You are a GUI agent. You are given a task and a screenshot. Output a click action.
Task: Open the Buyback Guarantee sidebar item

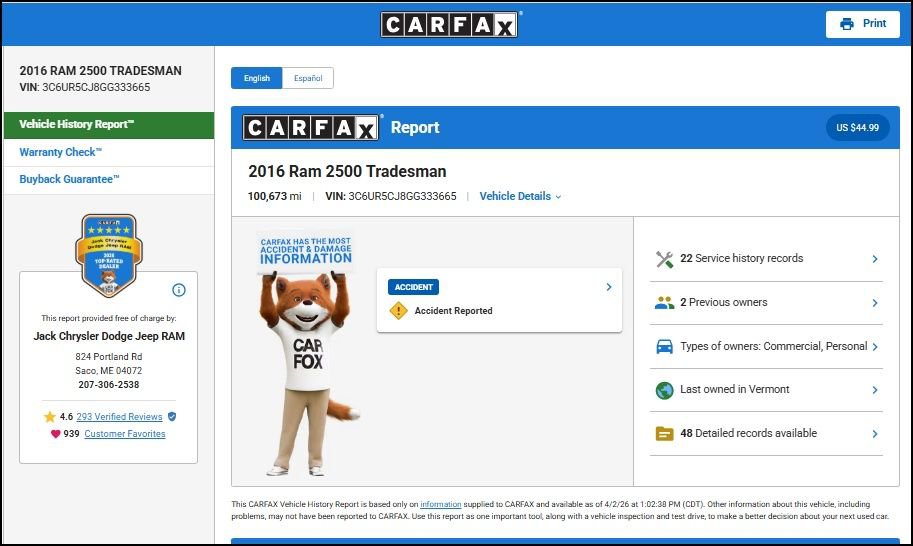click(x=69, y=180)
